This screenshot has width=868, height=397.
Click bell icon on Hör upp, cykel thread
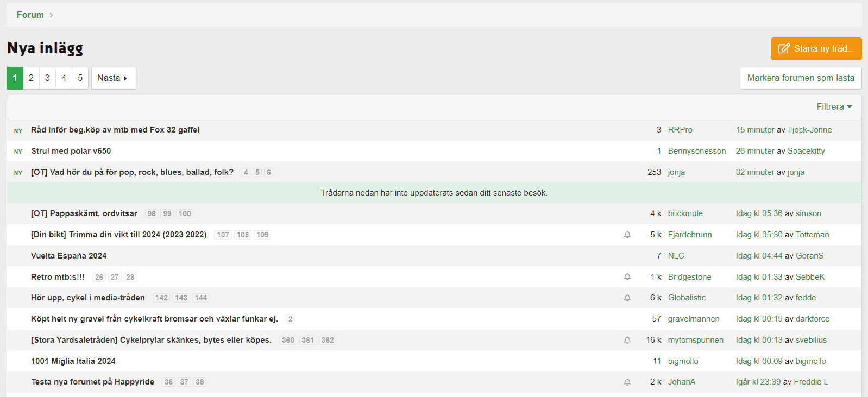[x=627, y=298]
